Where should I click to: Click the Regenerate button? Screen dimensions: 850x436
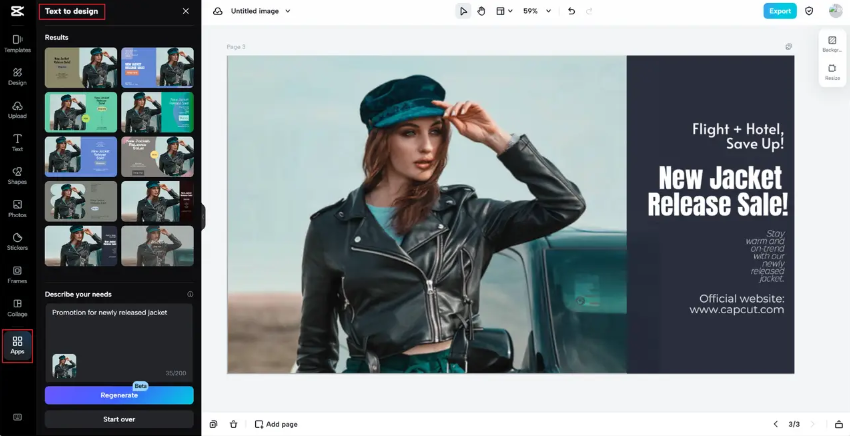click(119, 395)
